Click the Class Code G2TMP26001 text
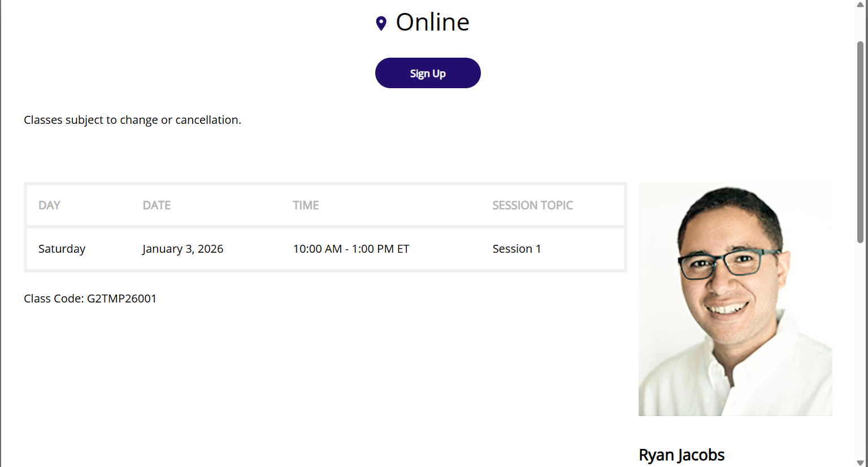 (90, 299)
